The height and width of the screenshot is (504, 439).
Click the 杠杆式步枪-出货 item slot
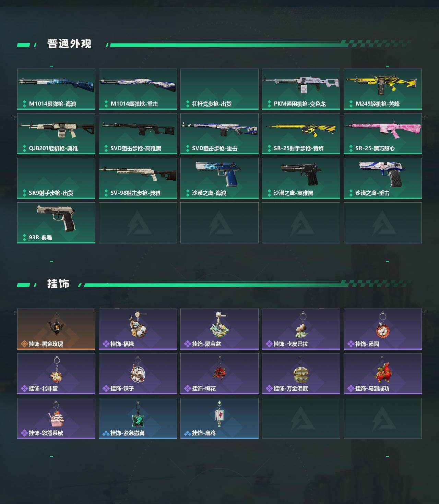click(219, 89)
